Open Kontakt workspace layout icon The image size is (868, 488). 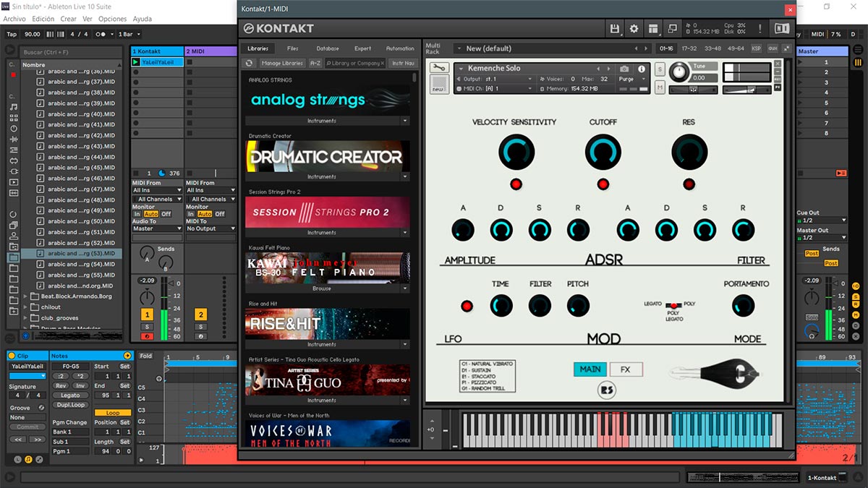point(653,29)
